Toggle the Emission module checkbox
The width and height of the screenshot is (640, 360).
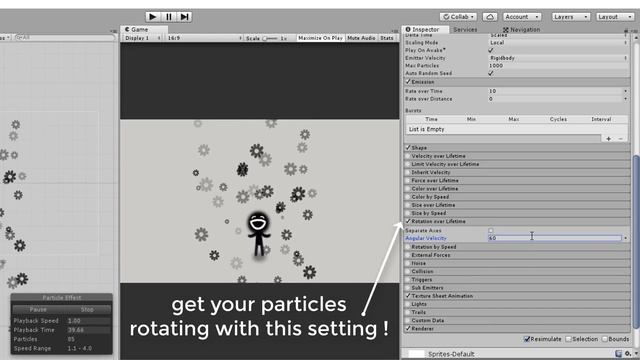[x=408, y=82]
